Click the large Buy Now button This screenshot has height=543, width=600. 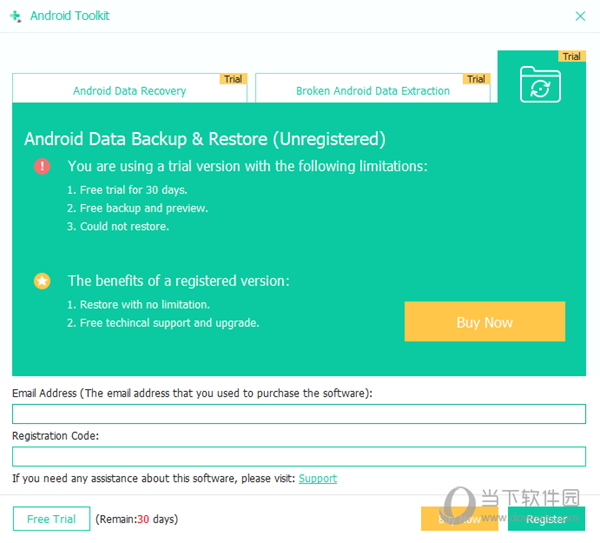pyautogui.click(x=484, y=321)
